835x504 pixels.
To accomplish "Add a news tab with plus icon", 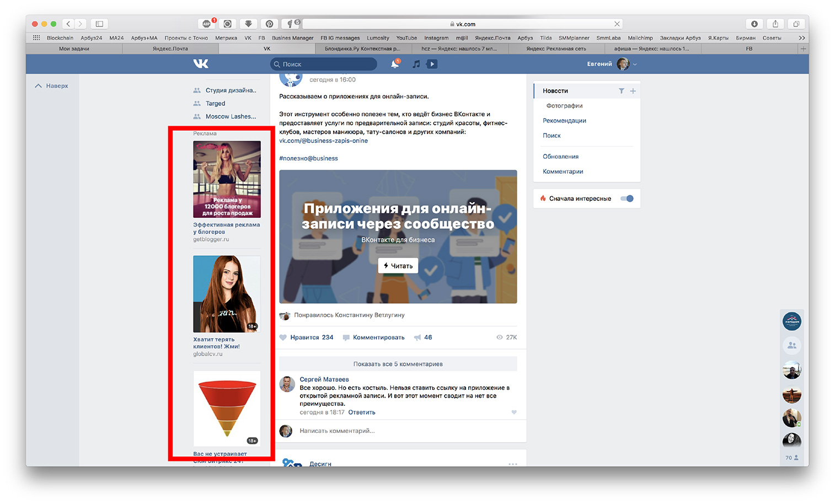I will [633, 91].
